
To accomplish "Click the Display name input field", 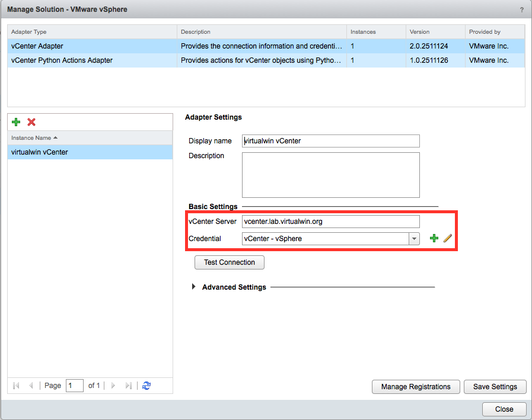I will [331, 141].
